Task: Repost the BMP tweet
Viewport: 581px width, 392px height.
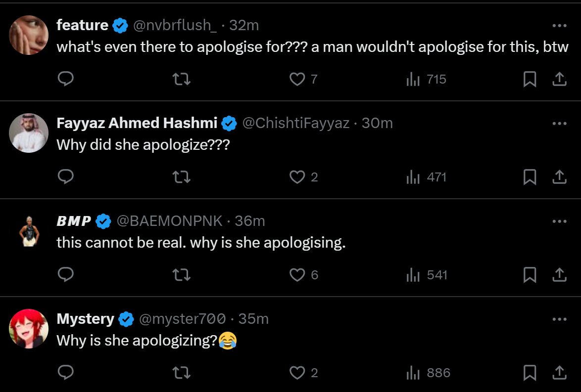Action: click(182, 275)
